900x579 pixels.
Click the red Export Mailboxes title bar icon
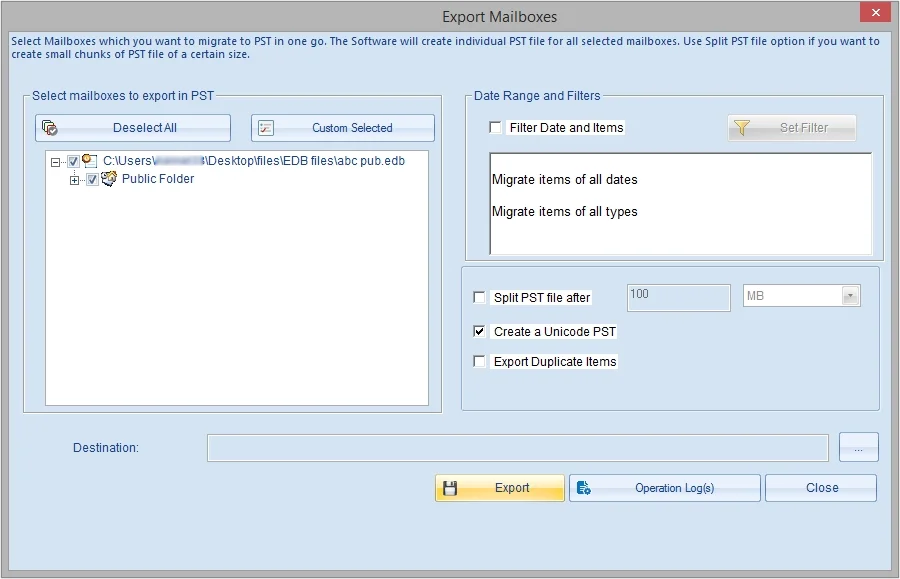(x=874, y=12)
